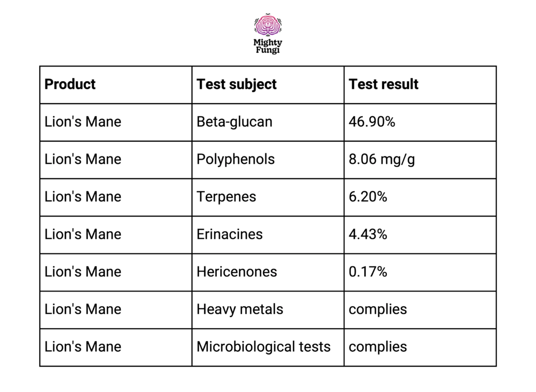Select the Test result column header
Screen dimensions: 536x392
(x=420, y=85)
